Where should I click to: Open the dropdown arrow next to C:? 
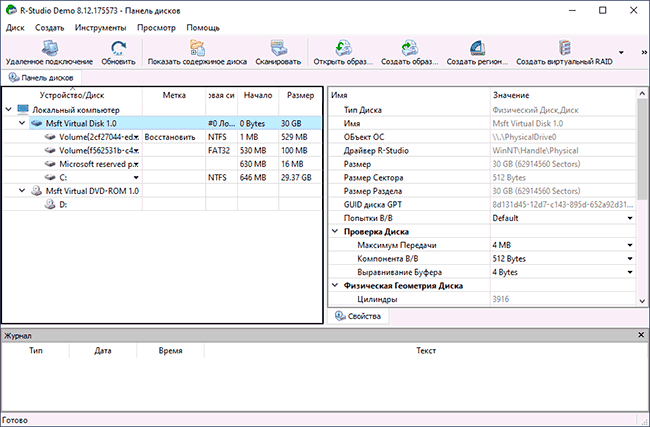point(136,177)
